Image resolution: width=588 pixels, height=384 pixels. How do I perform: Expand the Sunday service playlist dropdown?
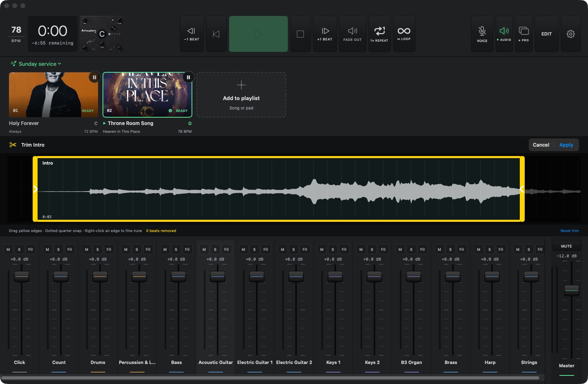pyautogui.click(x=36, y=64)
